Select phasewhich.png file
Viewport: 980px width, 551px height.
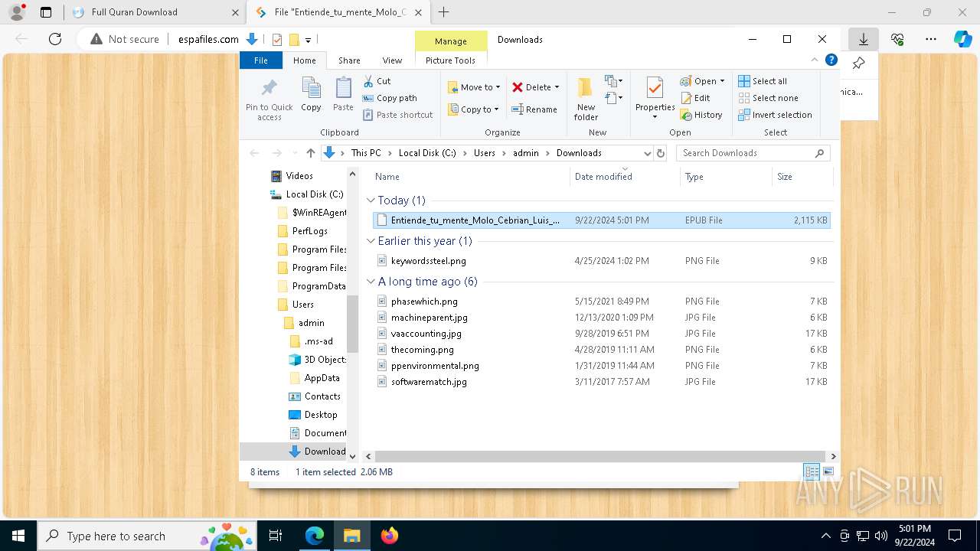tap(601, 302)
